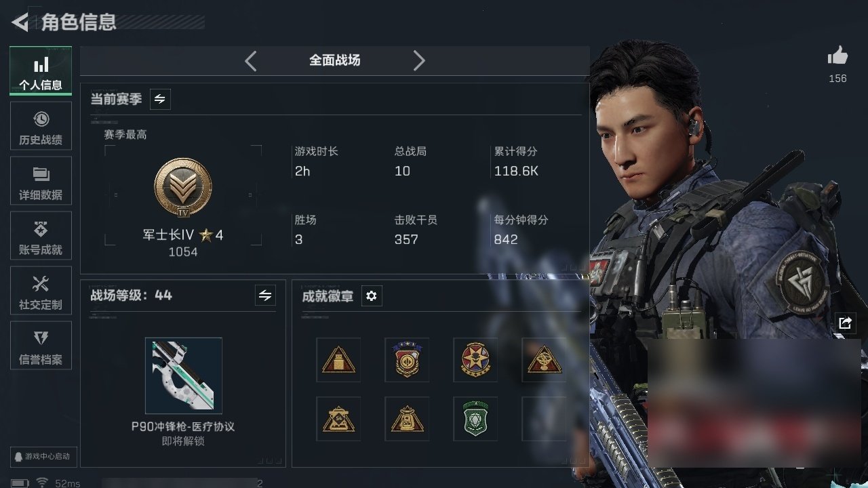This screenshot has width=868, height=488.
Task: Select the 个人信息 personal info tab
Action: (x=41, y=71)
